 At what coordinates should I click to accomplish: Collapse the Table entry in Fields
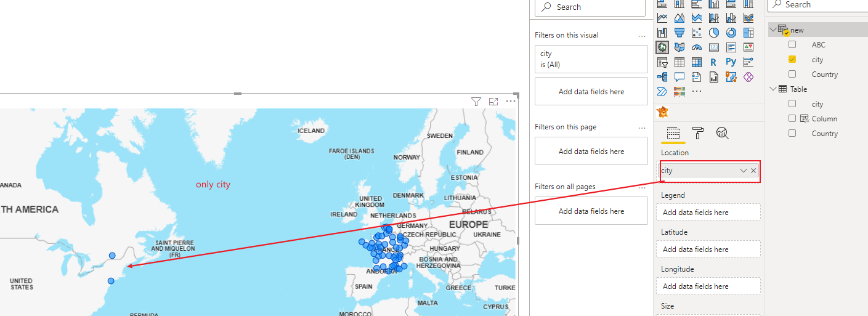tap(773, 89)
